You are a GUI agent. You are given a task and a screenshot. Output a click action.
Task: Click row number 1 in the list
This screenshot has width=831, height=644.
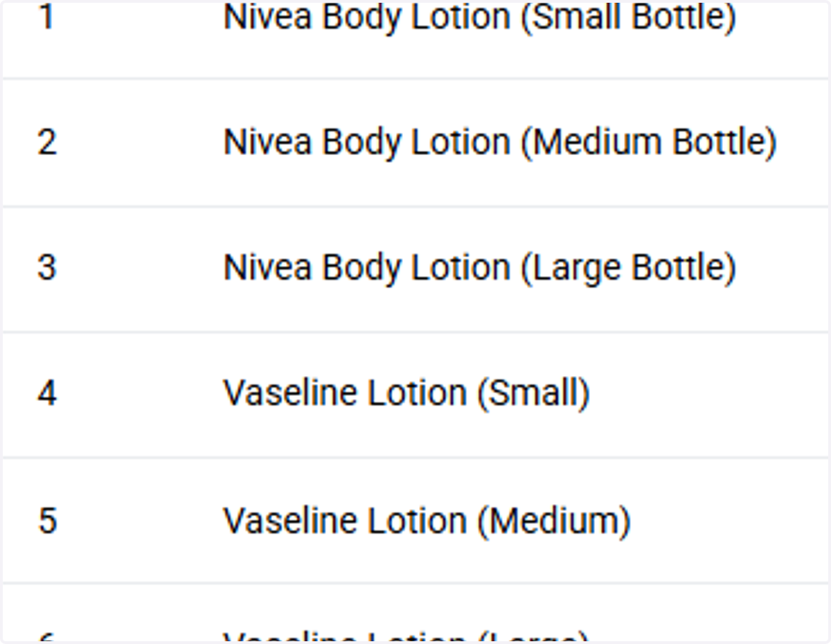46,18
